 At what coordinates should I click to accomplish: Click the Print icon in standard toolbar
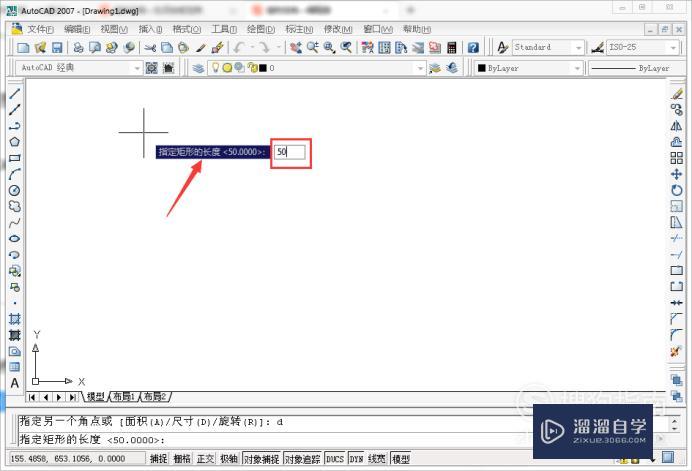(78, 47)
